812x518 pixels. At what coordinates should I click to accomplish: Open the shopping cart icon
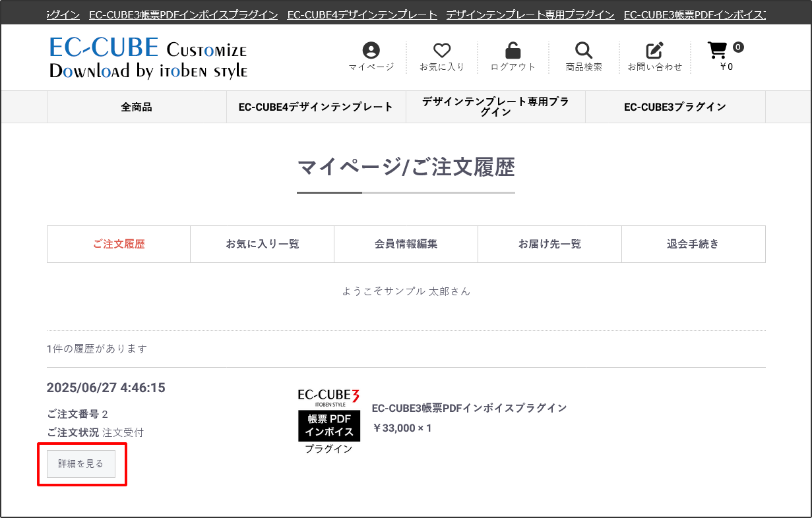click(717, 51)
